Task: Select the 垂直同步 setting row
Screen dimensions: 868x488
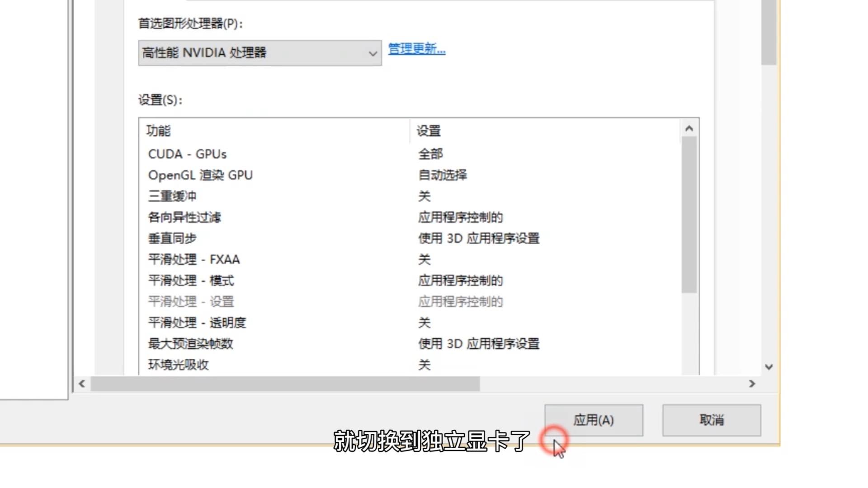Action: 172,238
